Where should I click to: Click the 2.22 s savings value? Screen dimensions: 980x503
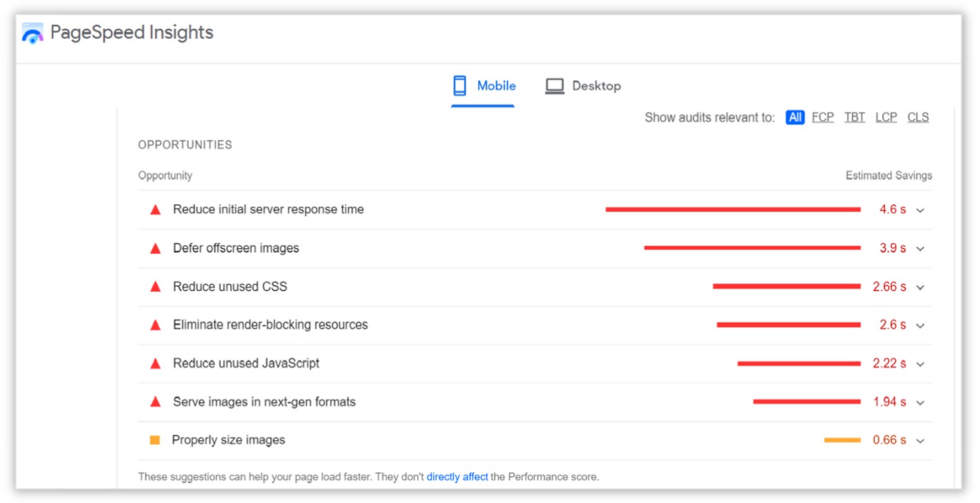tap(890, 364)
